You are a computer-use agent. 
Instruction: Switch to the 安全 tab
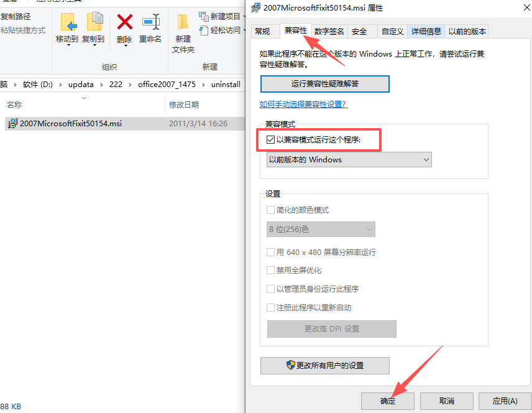[x=359, y=32]
